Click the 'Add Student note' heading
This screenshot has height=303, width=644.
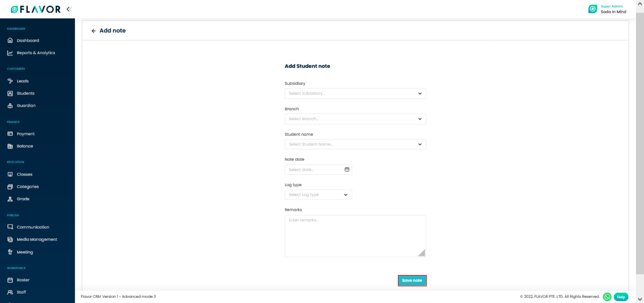(x=307, y=66)
